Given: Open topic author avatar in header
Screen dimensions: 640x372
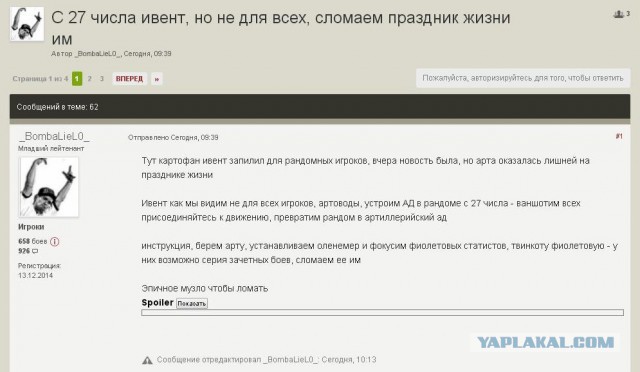Looking at the screenshot, I should tap(27, 24).
